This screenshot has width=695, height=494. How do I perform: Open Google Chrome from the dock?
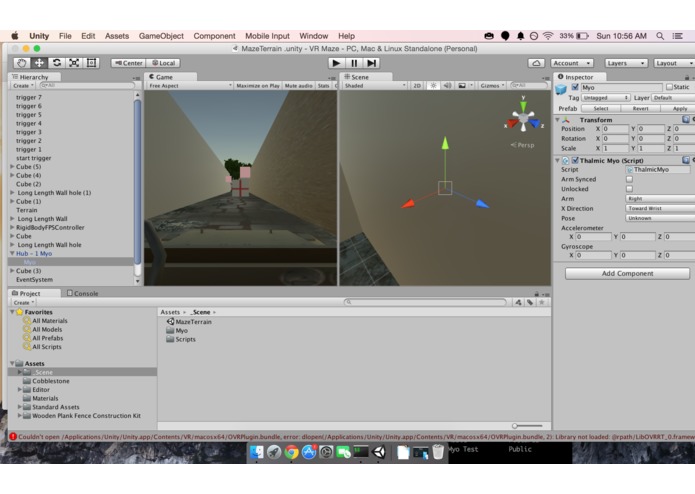pyautogui.click(x=291, y=452)
